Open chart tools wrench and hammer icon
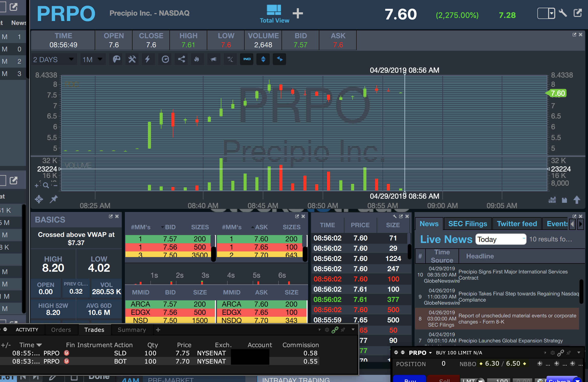 (132, 59)
